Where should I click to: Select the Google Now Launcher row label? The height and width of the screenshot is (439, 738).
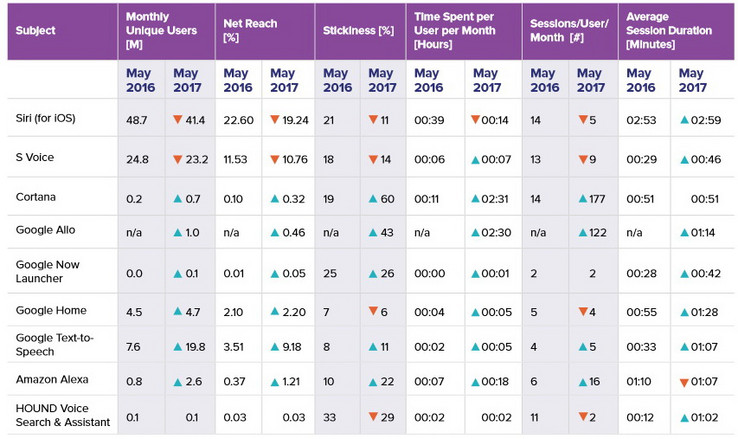48,271
